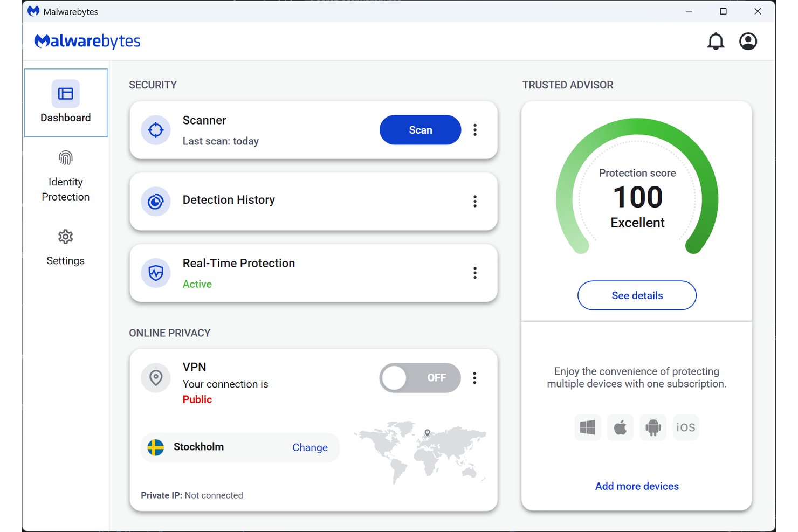Click the Real-Time Protection shield icon
This screenshot has height=532, width=798.
(x=156, y=273)
